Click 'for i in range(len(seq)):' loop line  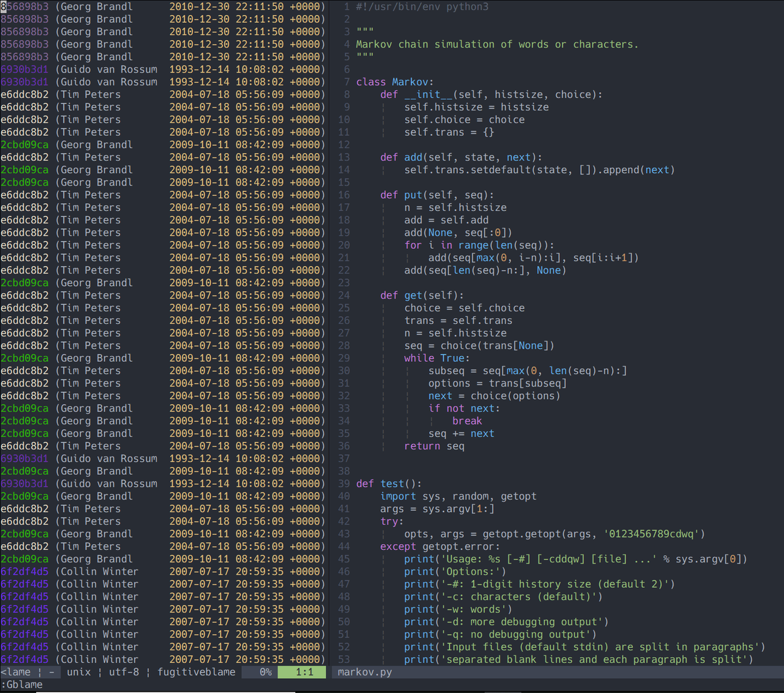pos(480,245)
